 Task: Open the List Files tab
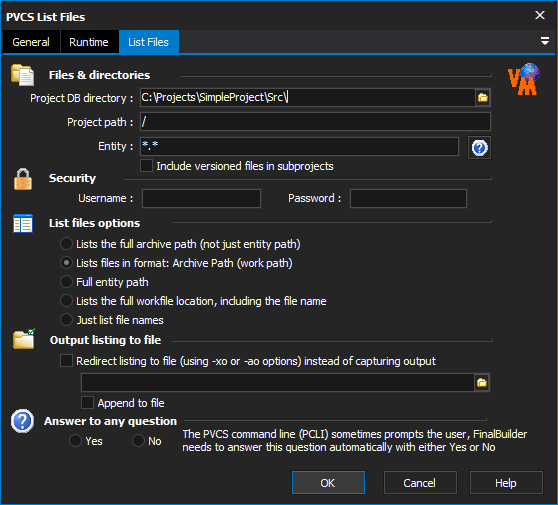click(x=149, y=42)
